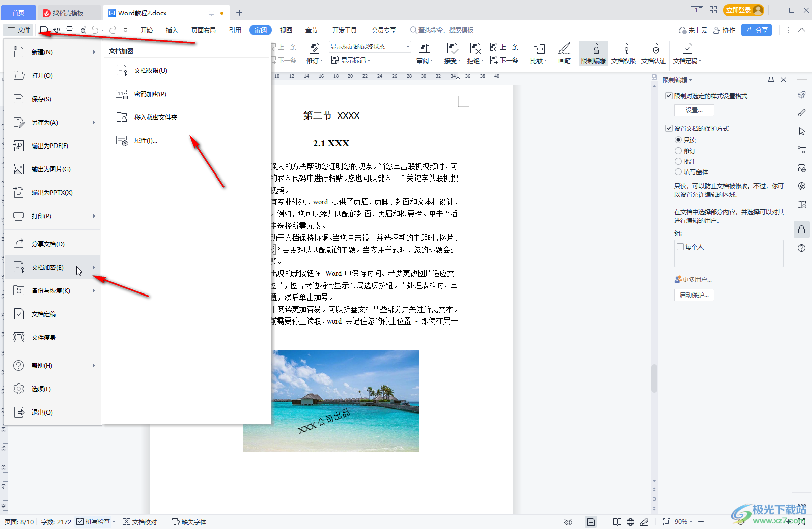
Task: Click the lock icon in right sidebar
Action: pyautogui.click(x=802, y=229)
